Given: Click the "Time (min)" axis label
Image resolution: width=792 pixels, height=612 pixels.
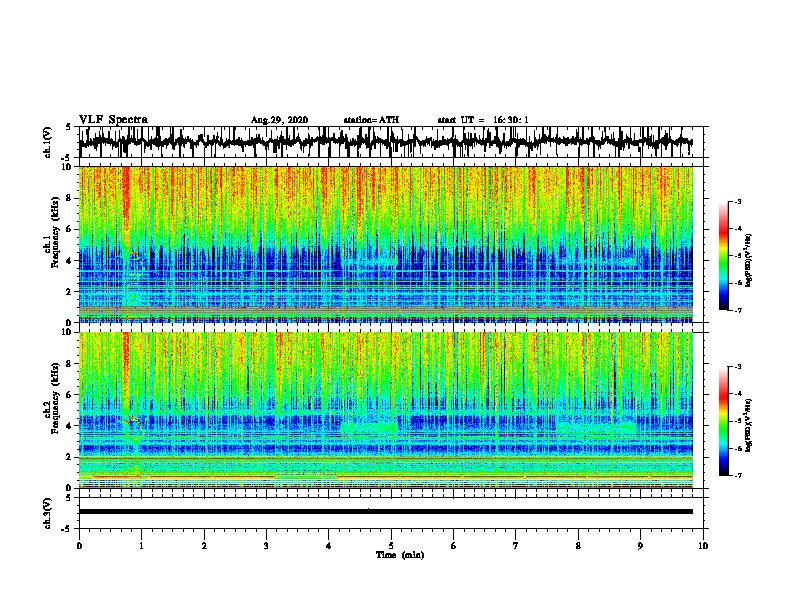Looking at the screenshot, I should (400, 555).
